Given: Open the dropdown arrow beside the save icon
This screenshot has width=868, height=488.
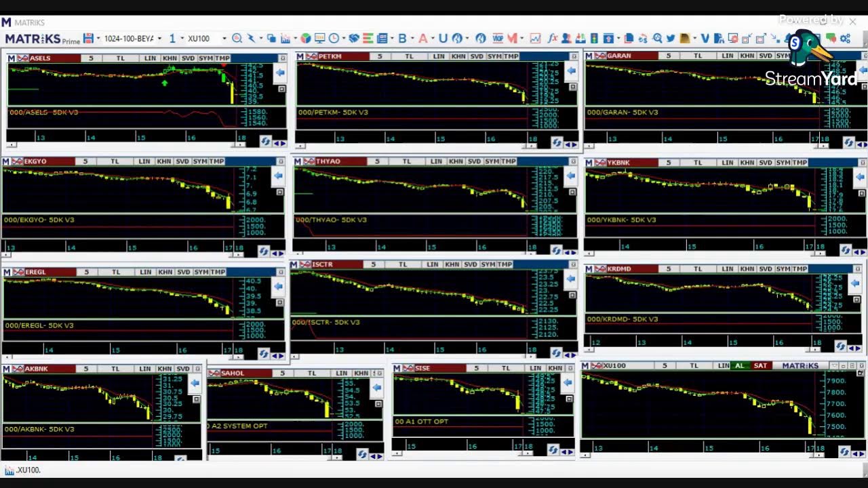Looking at the screenshot, I should (98, 39).
